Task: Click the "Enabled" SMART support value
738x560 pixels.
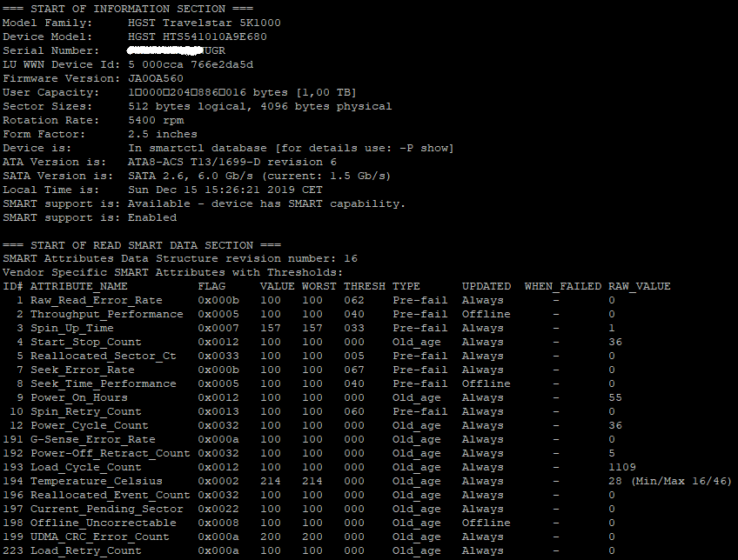Action: 152,217
